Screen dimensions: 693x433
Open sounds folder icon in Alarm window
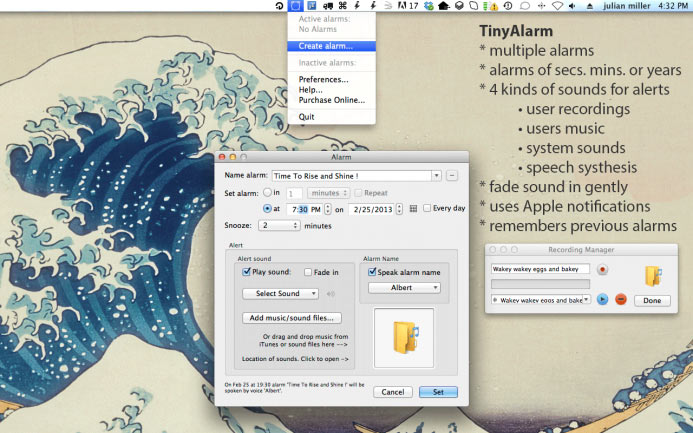pos(403,337)
